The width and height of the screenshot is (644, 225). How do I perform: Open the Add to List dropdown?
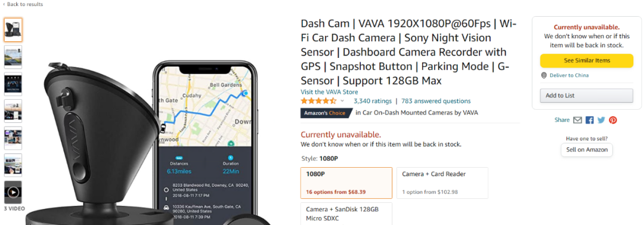click(x=587, y=95)
